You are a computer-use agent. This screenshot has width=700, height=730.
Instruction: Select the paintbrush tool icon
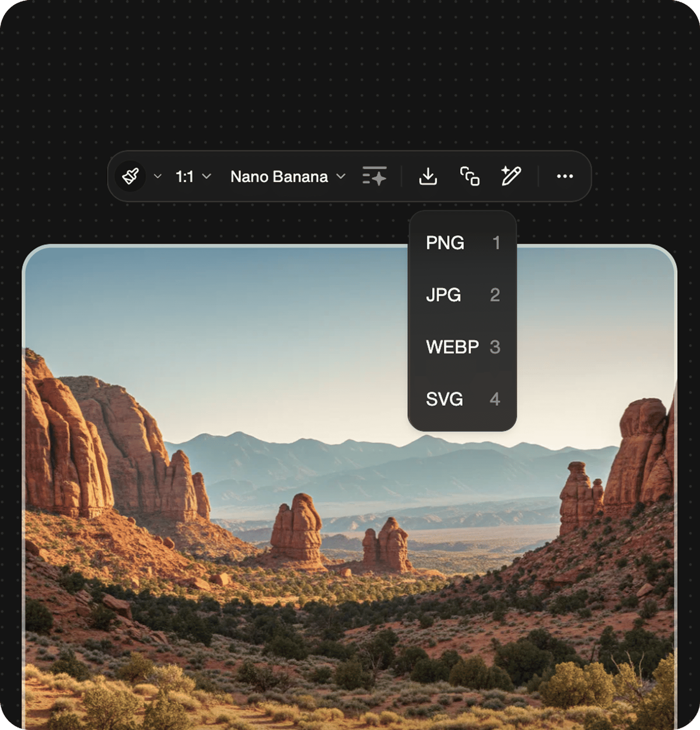pyautogui.click(x=130, y=176)
